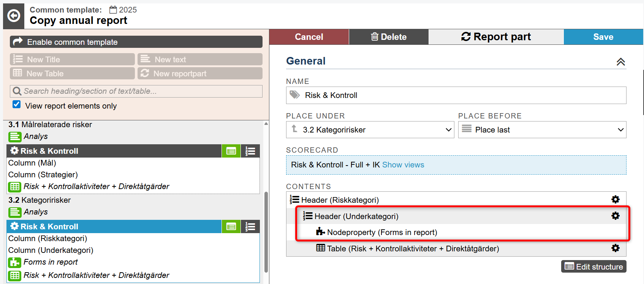This screenshot has width=644, height=284.
Task: Click gear icon for Header (Riskkategori)
Action: tap(615, 199)
